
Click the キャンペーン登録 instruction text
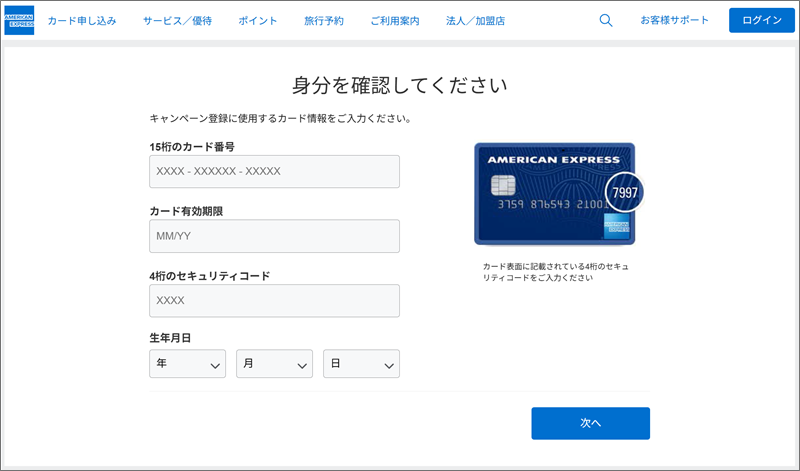(x=281, y=118)
